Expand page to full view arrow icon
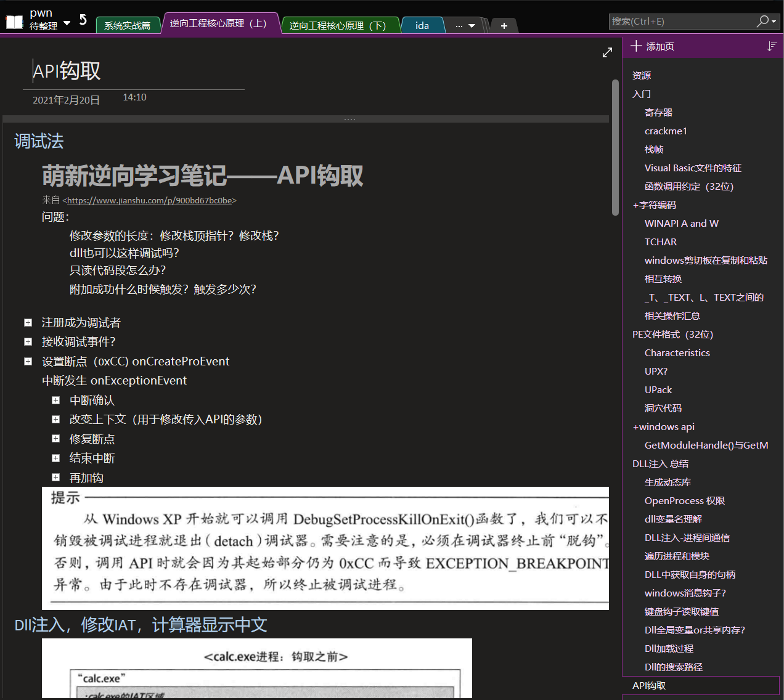This screenshot has height=700, width=784. coord(607,53)
